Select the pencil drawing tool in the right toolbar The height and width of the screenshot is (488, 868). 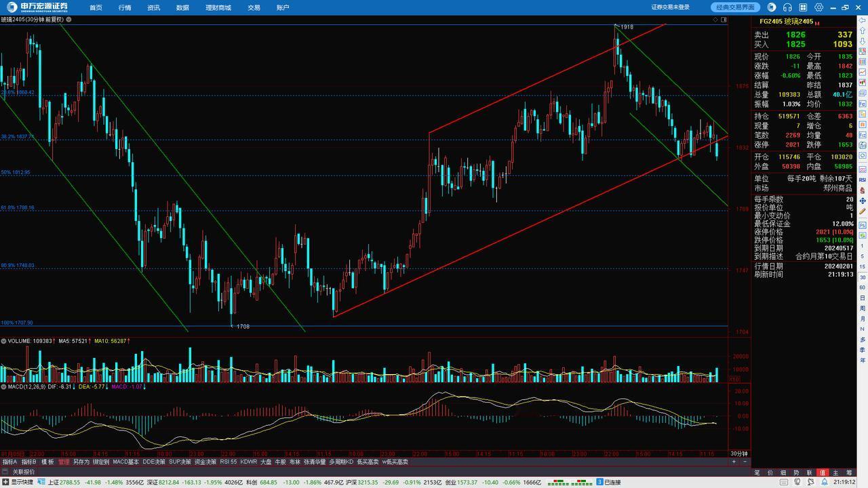863,211
